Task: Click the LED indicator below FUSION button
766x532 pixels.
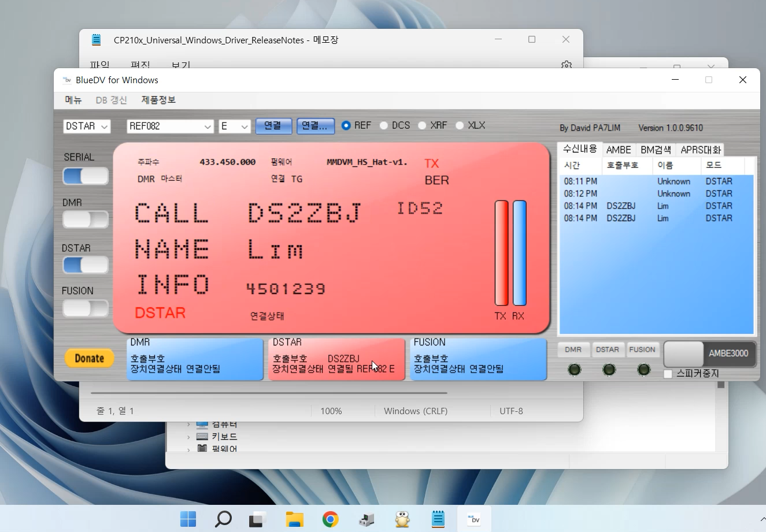Action: click(x=643, y=370)
